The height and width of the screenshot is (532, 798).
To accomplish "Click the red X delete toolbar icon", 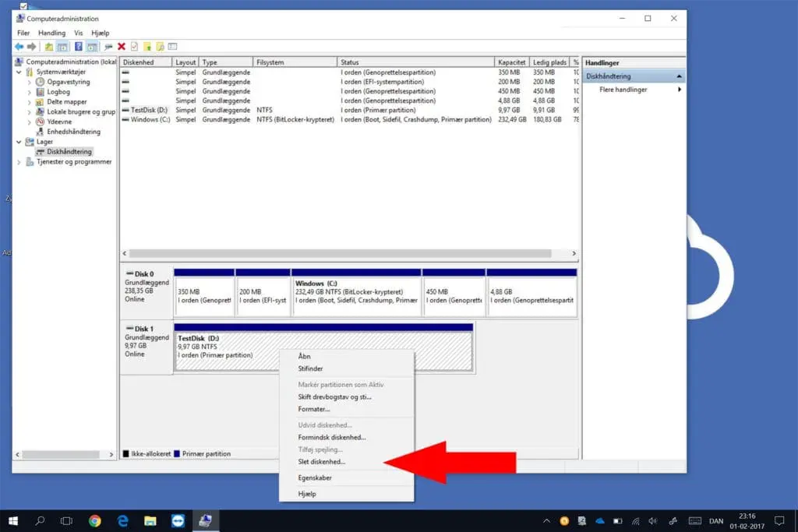I will 122,47.
